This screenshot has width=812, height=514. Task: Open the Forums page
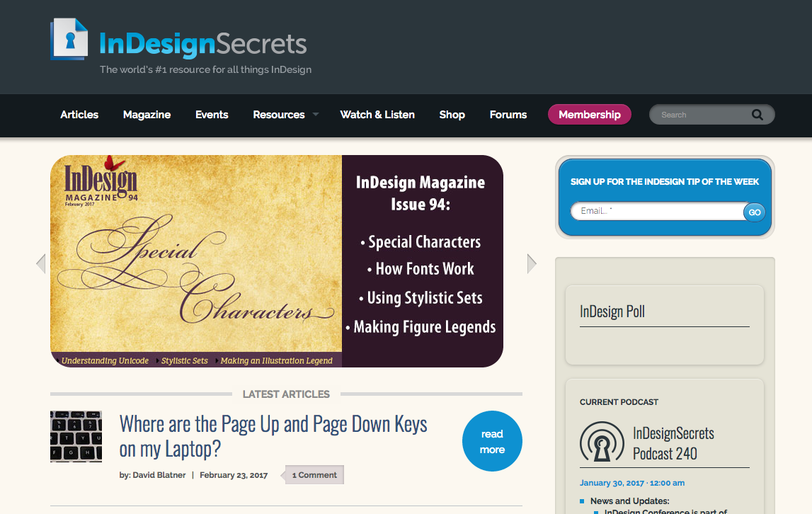click(x=508, y=115)
